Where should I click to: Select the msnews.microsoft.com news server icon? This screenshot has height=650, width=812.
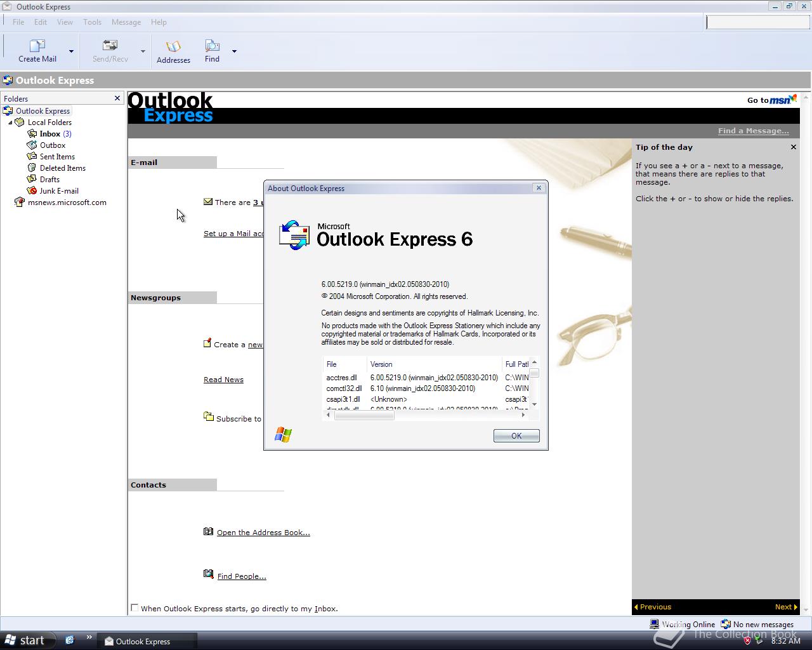(x=20, y=202)
